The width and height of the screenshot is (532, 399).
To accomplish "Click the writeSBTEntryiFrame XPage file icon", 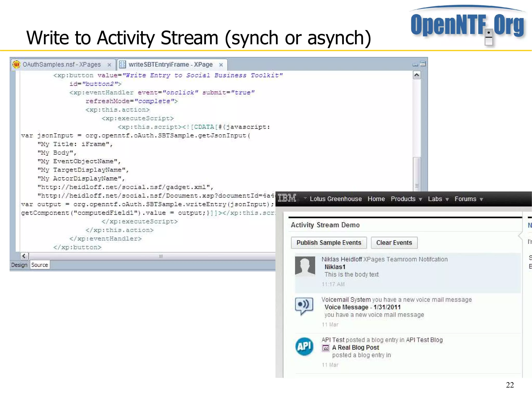I will click(x=122, y=64).
